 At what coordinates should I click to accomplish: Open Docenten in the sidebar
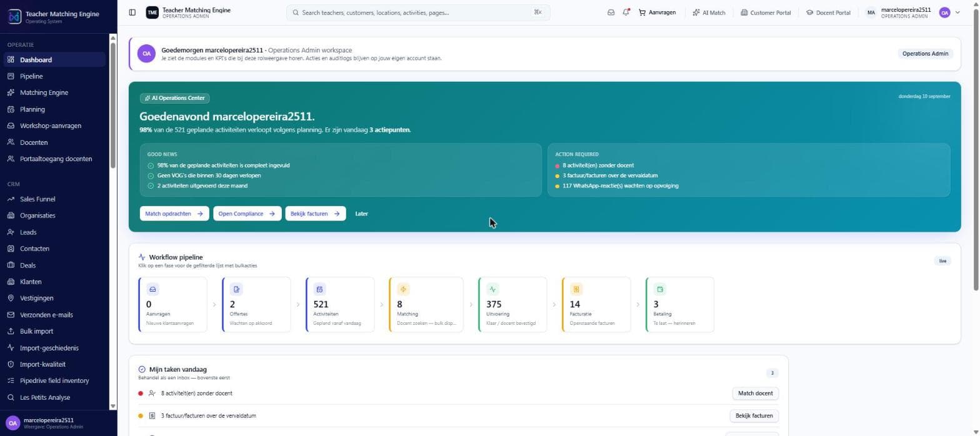pyautogui.click(x=54, y=142)
